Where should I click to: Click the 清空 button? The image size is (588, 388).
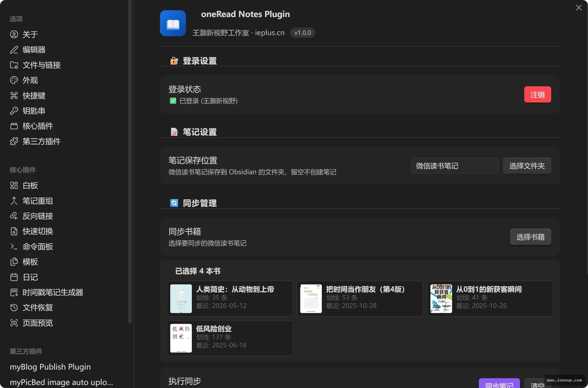coord(537,383)
